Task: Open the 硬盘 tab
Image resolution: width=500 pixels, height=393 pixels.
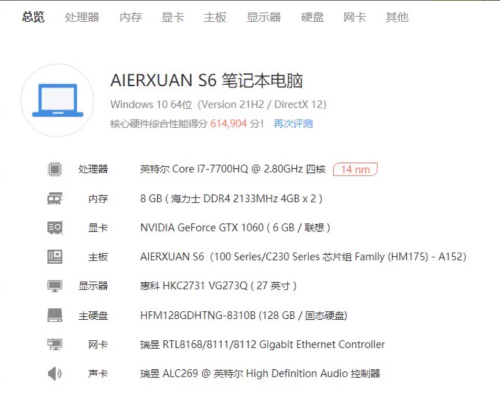Action: pos(312,17)
